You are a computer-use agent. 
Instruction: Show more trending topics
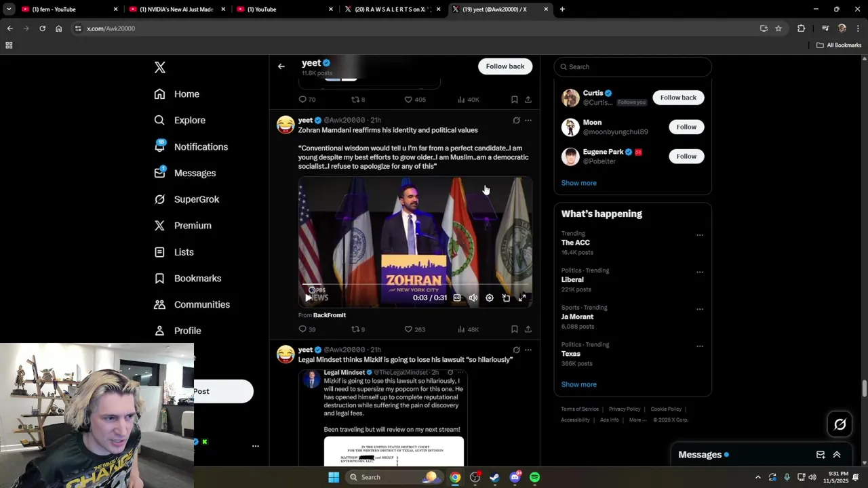click(578, 384)
